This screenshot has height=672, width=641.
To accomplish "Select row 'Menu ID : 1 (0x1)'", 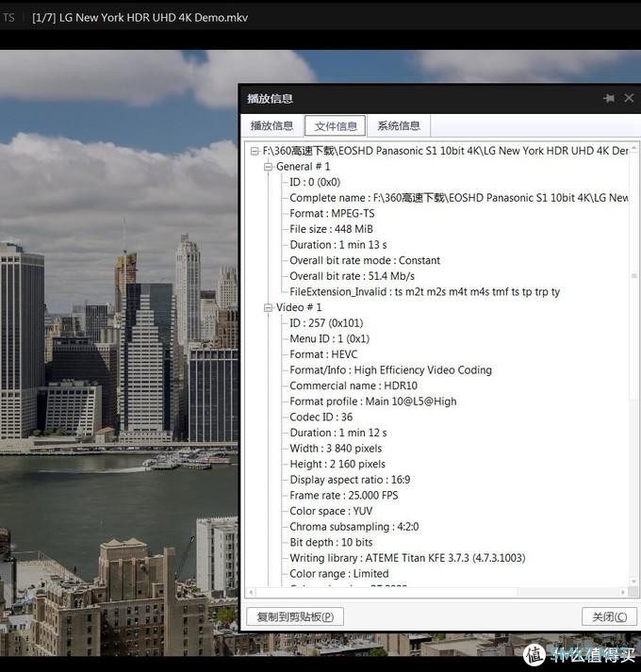I will coord(329,339).
